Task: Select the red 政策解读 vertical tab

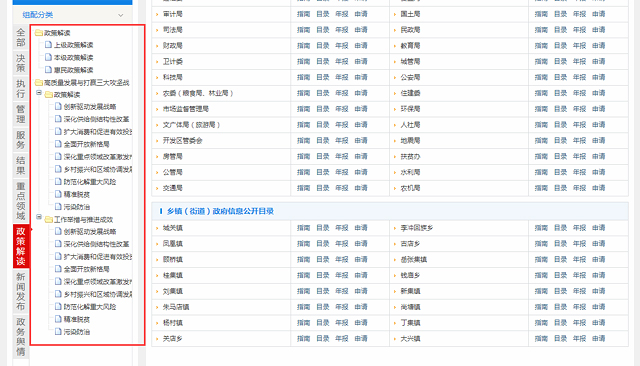Action: (21, 246)
